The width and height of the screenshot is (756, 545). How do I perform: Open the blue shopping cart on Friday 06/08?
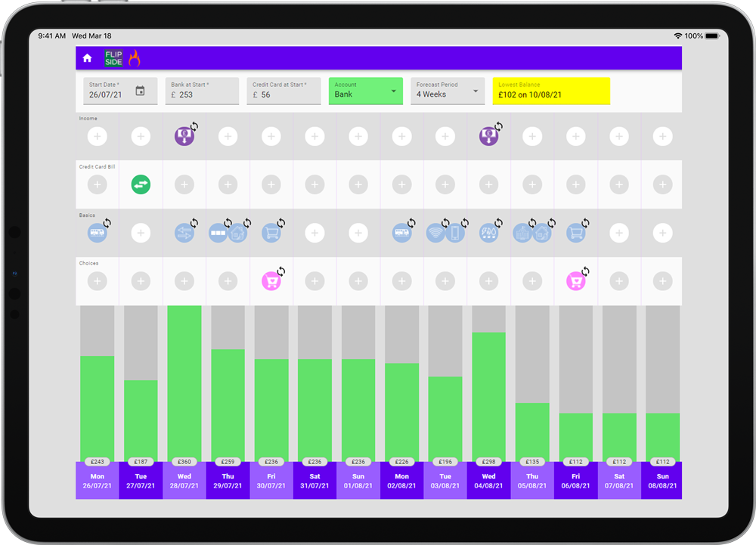click(x=575, y=233)
